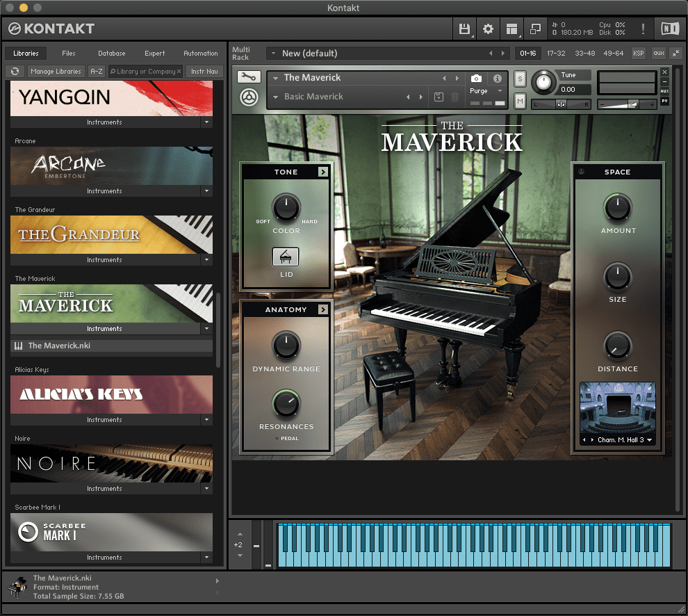Click the camera snapshot icon

click(476, 79)
